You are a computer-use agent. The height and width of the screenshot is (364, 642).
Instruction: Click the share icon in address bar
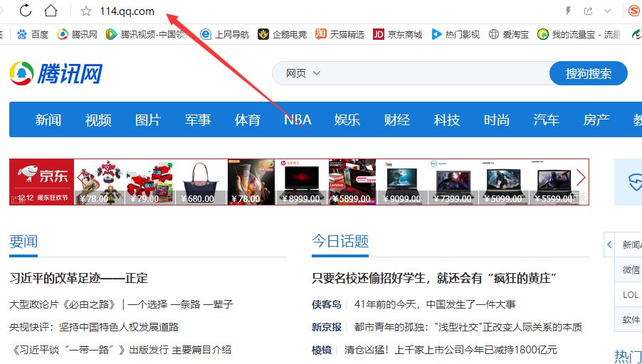(589, 11)
